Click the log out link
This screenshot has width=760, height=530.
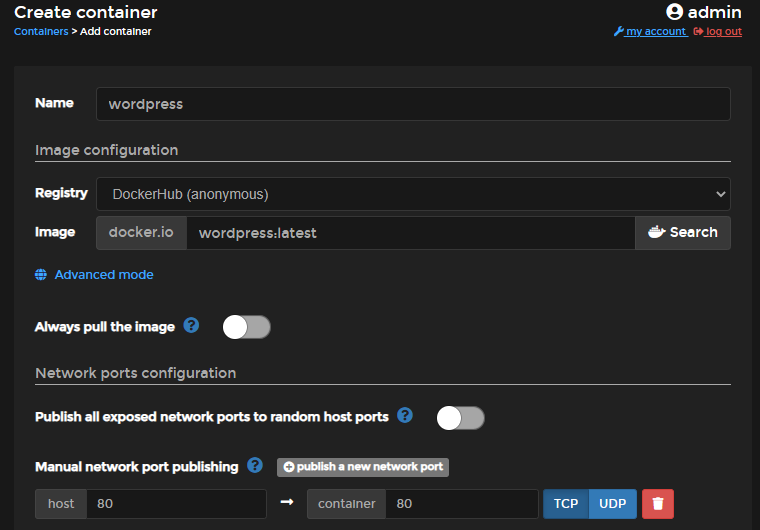coord(718,32)
